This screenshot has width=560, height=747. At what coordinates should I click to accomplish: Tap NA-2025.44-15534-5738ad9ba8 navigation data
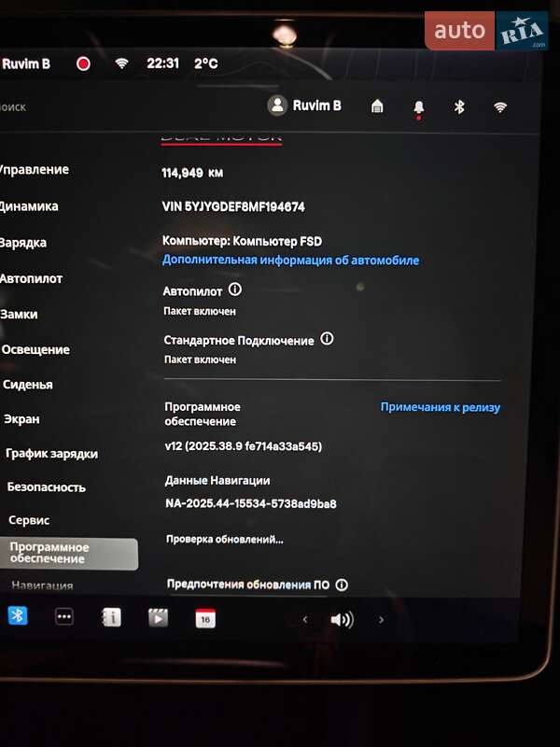click(251, 503)
